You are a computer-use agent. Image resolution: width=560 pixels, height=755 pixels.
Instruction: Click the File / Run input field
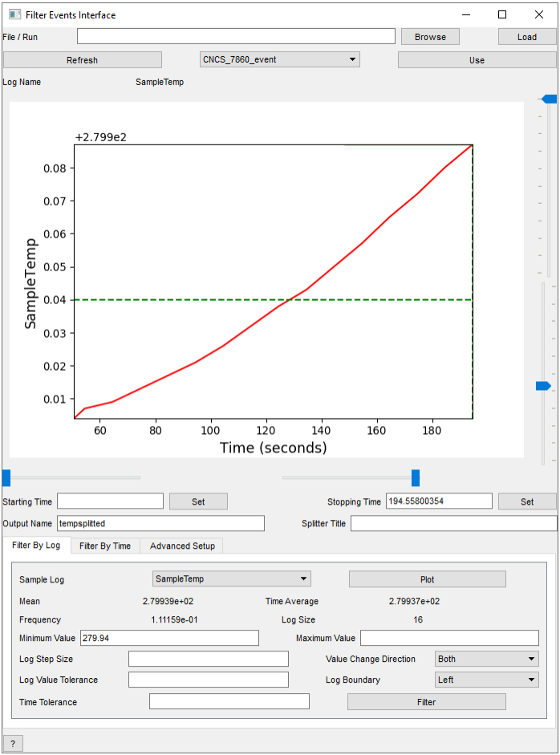click(236, 36)
